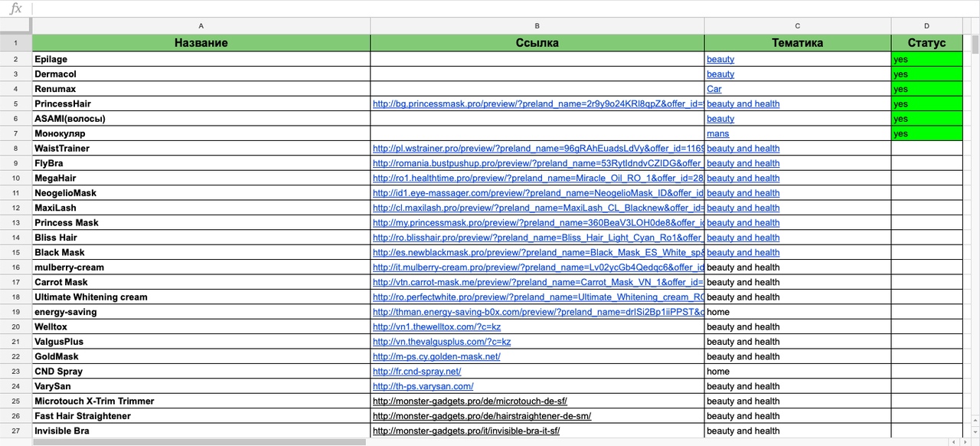Image resolution: width=980 pixels, height=446 pixels.
Task: Select the 'Название' header cell
Action: [x=201, y=43]
